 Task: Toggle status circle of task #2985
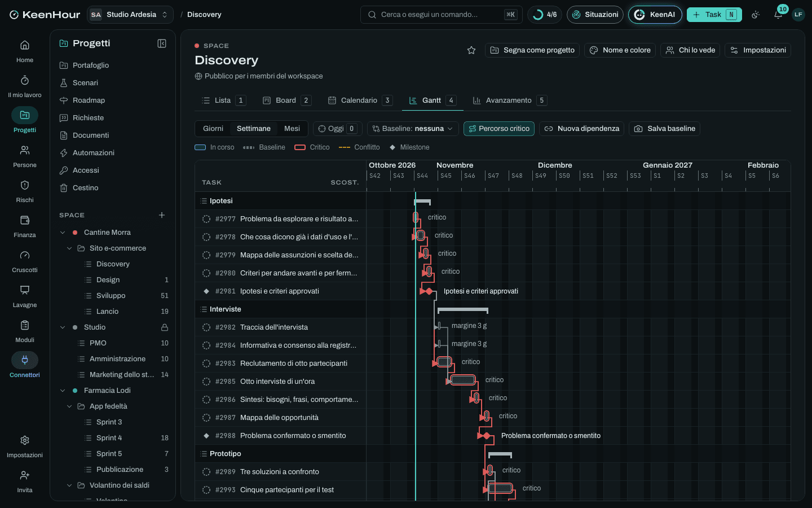[x=206, y=382]
